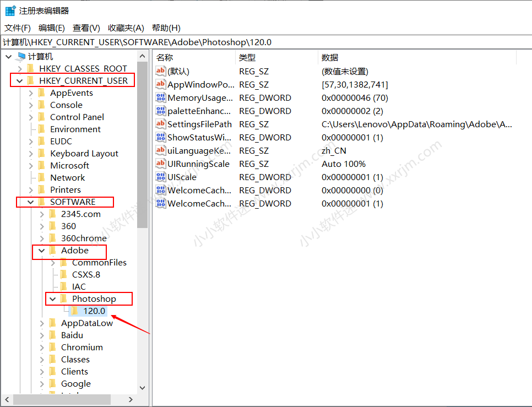
Task: Click the MemoryUsage REG_DWORD icon
Action: [160, 97]
